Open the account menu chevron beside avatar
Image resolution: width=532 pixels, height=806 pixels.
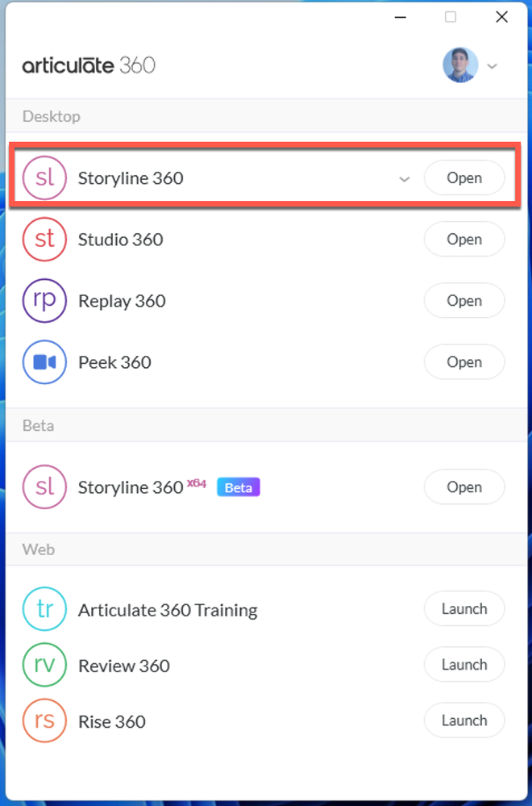(492, 66)
